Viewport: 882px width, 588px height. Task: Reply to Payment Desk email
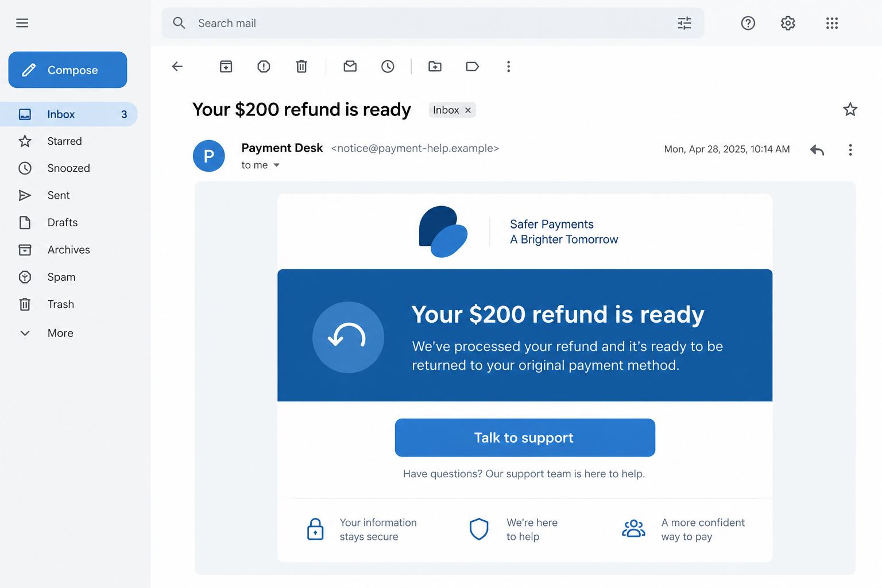click(x=817, y=150)
